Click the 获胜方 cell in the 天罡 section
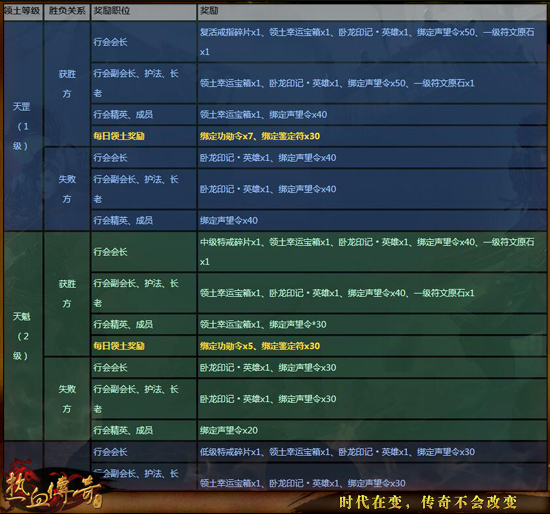550x514 pixels. [67, 84]
